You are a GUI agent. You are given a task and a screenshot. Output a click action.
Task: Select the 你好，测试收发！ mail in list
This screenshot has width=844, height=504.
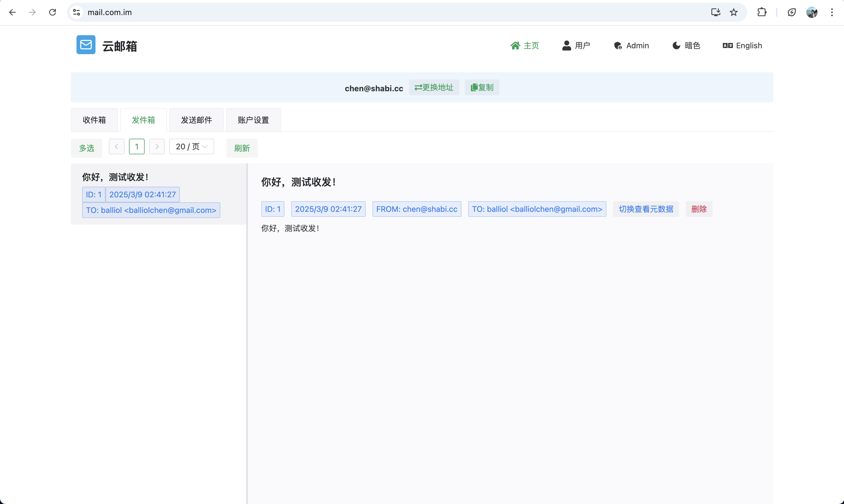click(158, 194)
